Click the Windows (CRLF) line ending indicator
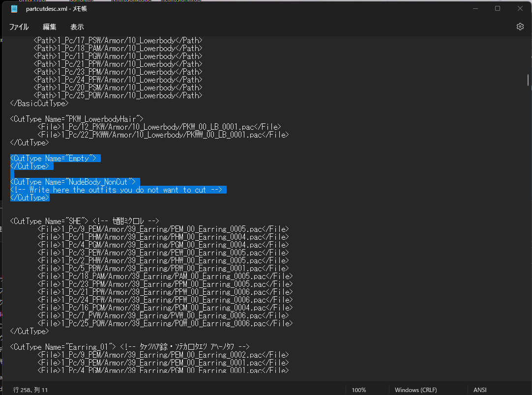The image size is (532, 395). pos(416,390)
